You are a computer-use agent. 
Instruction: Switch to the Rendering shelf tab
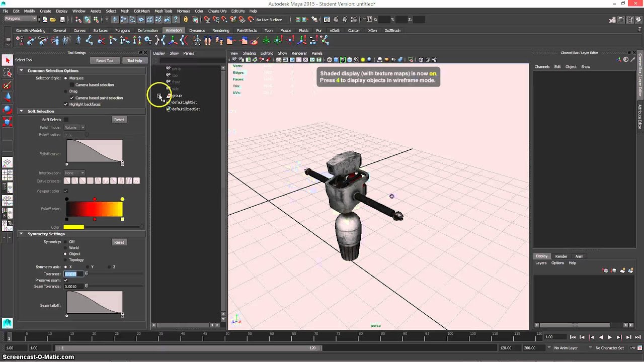[221, 31]
